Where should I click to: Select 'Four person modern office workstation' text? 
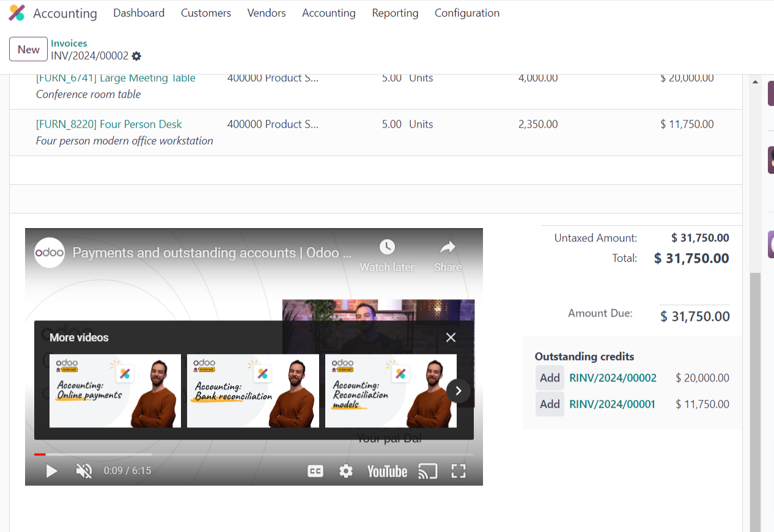[125, 141]
